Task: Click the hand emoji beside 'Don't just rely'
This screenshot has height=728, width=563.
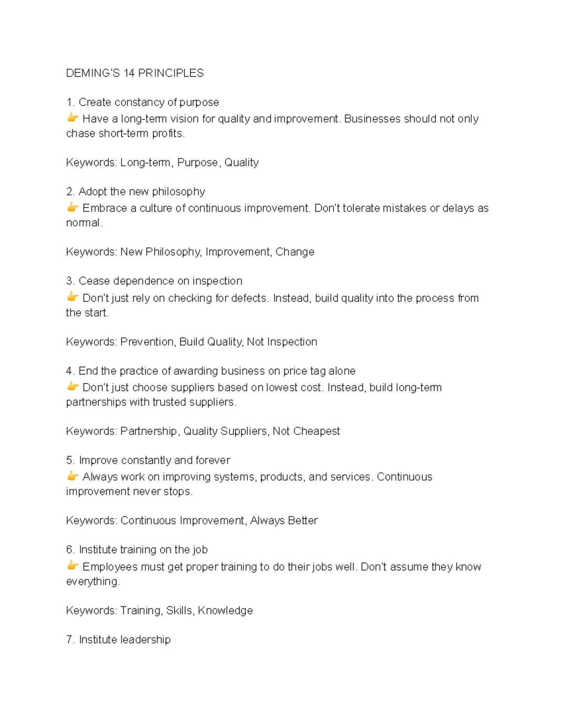Action: click(72, 297)
